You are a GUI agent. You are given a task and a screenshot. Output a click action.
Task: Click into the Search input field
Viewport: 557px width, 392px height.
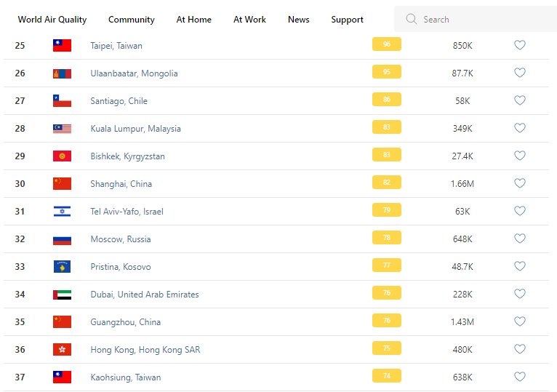480,20
